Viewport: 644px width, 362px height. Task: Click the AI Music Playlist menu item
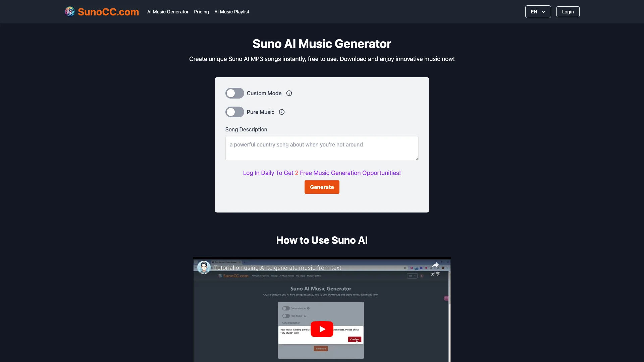232,11
